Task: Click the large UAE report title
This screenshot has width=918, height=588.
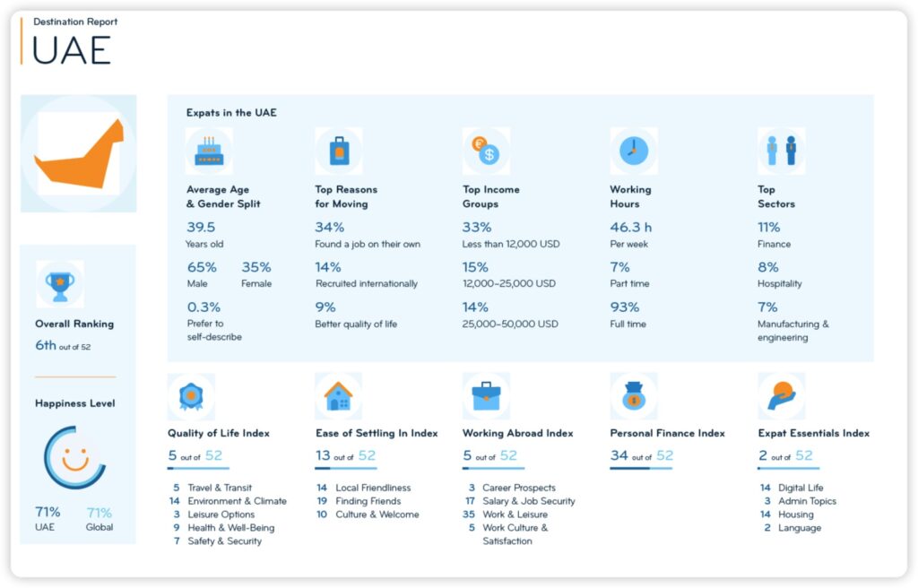Action: 72,51
